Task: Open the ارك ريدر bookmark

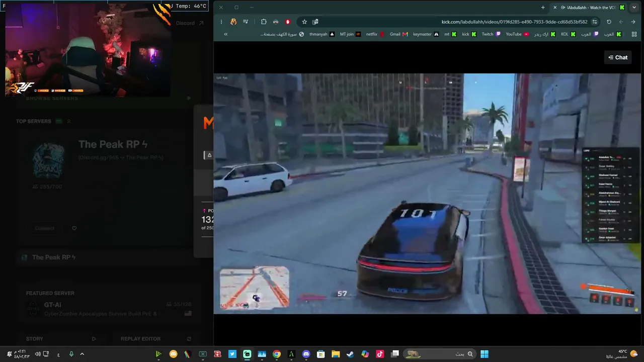Action: [x=545, y=34]
